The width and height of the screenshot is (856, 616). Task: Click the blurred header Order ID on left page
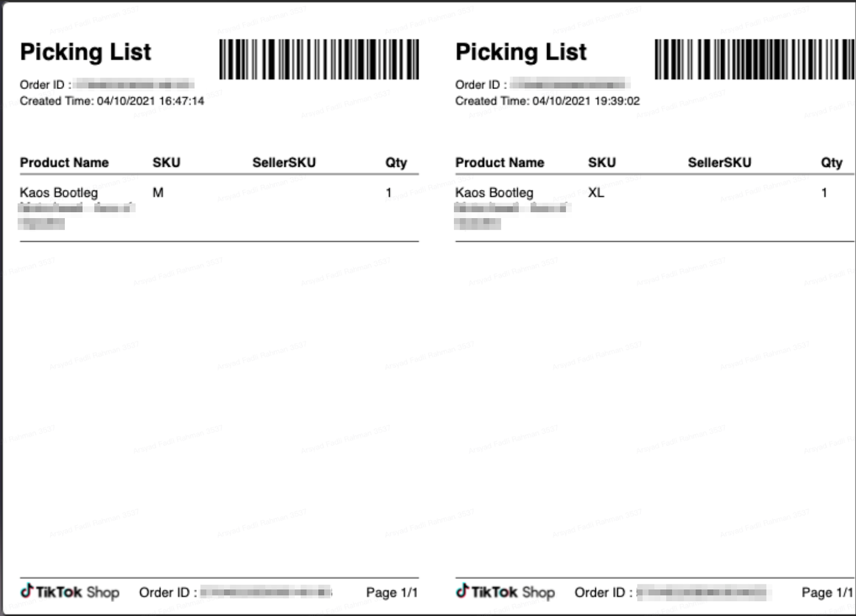point(134,84)
